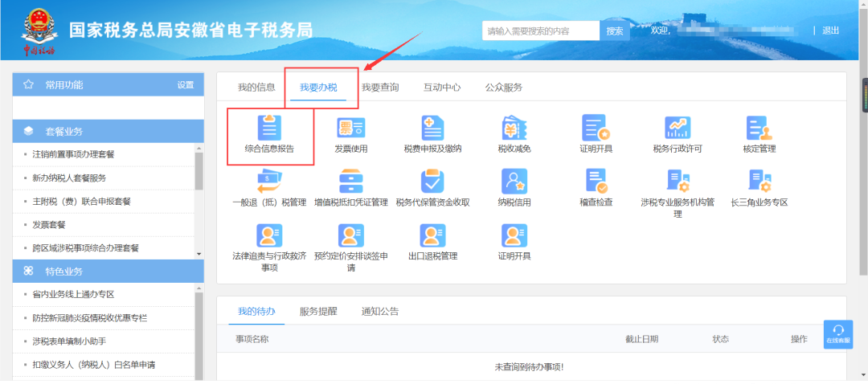
Task: Open 出口退税管理 icon
Action: point(433,236)
